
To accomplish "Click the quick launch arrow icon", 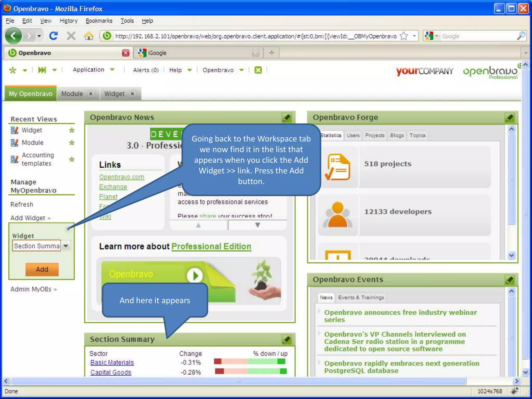I will tap(42, 70).
